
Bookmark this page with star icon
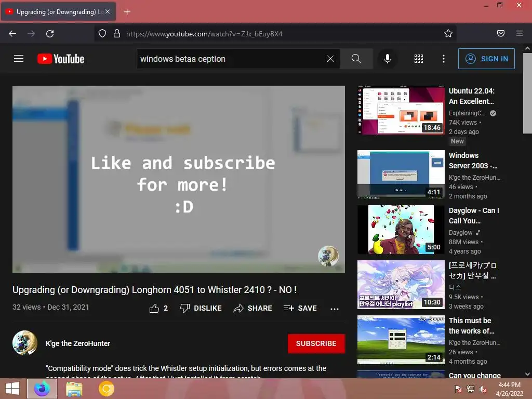[x=448, y=33]
